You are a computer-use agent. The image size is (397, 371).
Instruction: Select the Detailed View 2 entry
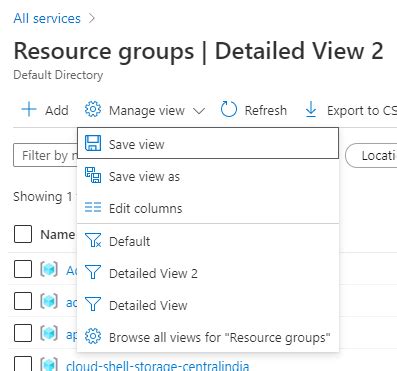click(x=208, y=273)
